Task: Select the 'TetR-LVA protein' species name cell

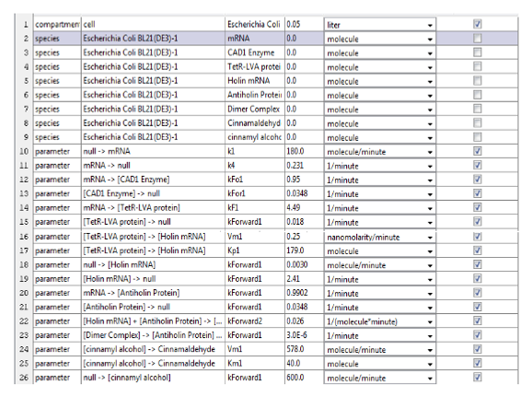Action: tap(255, 66)
